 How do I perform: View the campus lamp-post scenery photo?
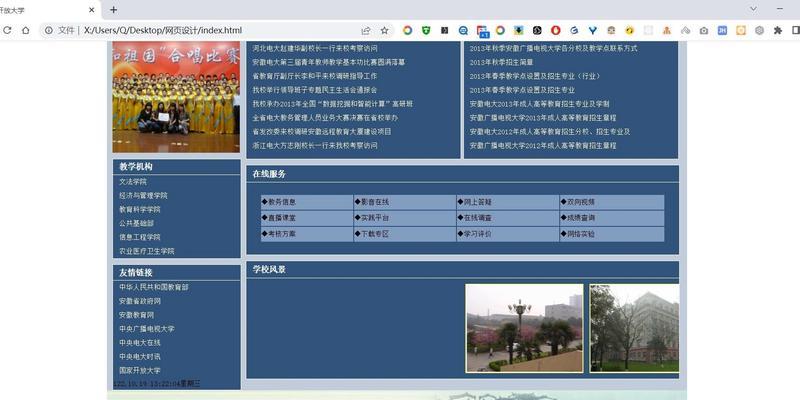(x=524, y=328)
